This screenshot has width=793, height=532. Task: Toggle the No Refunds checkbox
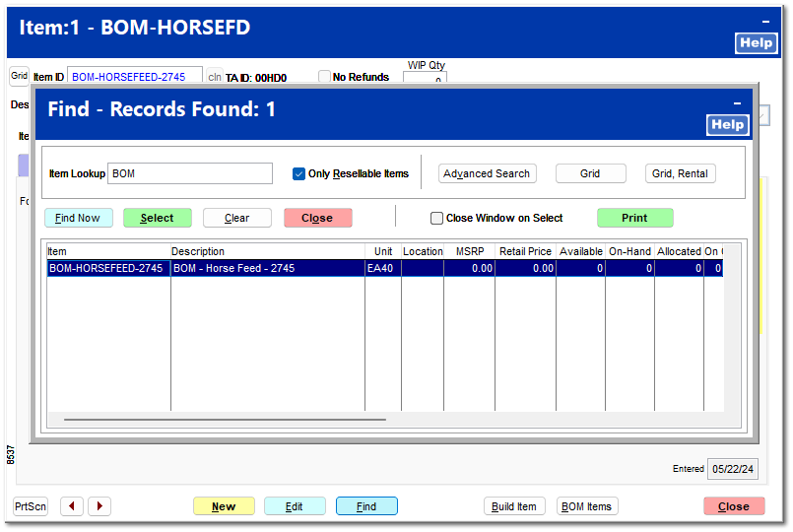[324, 77]
